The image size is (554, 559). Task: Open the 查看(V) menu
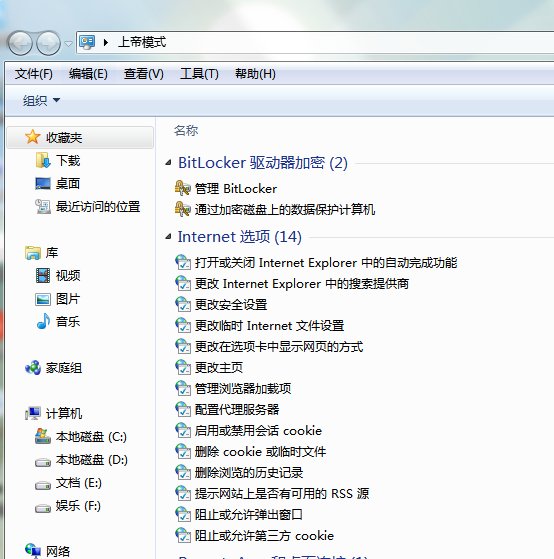[144, 74]
